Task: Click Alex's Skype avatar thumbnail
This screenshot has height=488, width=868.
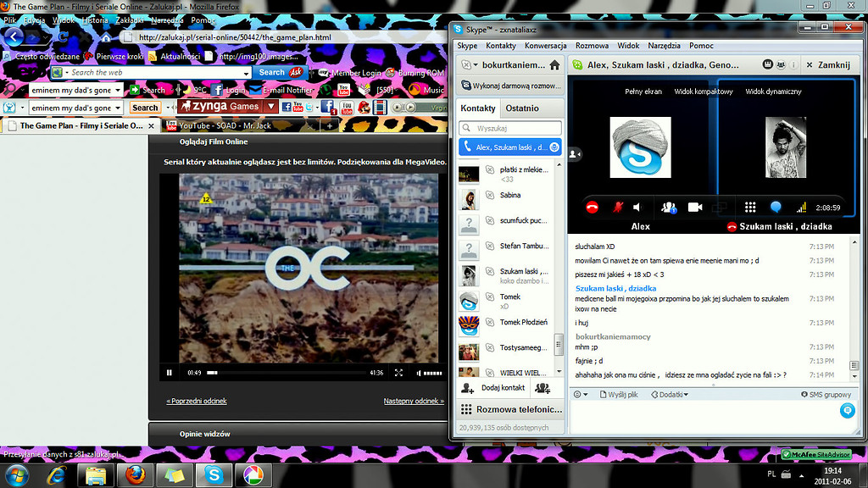Action: 640,147
